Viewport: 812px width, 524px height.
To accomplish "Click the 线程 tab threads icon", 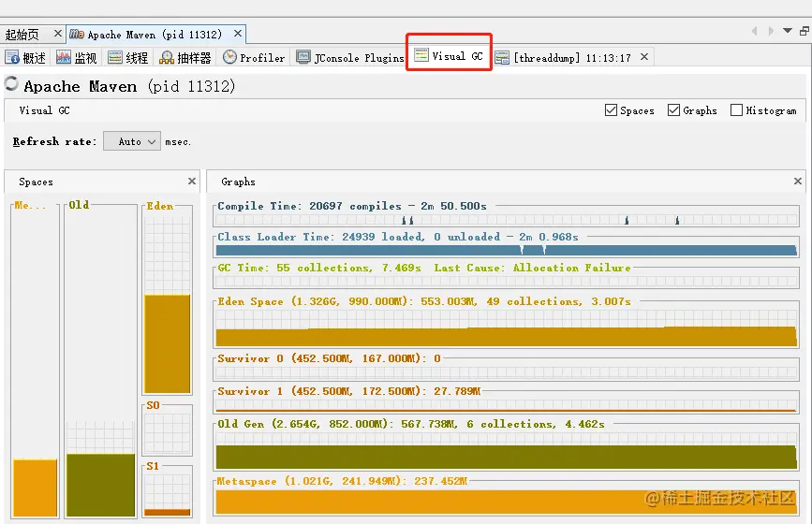I will click(x=115, y=57).
